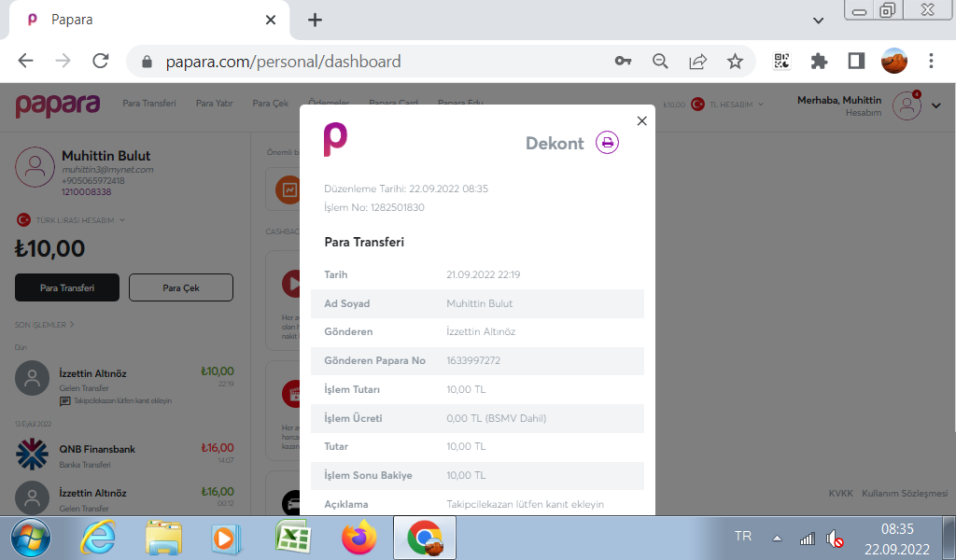Show hidden system tray icons arrow
This screenshot has height=560, width=956.
click(777, 538)
